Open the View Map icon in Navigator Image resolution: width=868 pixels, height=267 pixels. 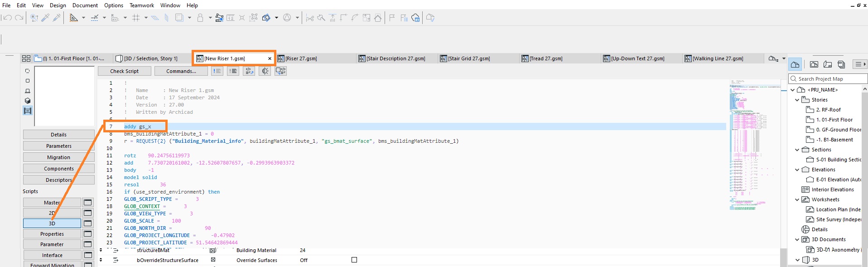[814, 64]
